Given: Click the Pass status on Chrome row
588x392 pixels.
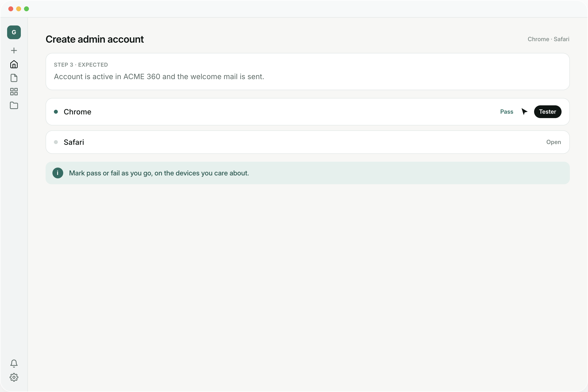Looking at the screenshot, I should (x=506, y=112).
